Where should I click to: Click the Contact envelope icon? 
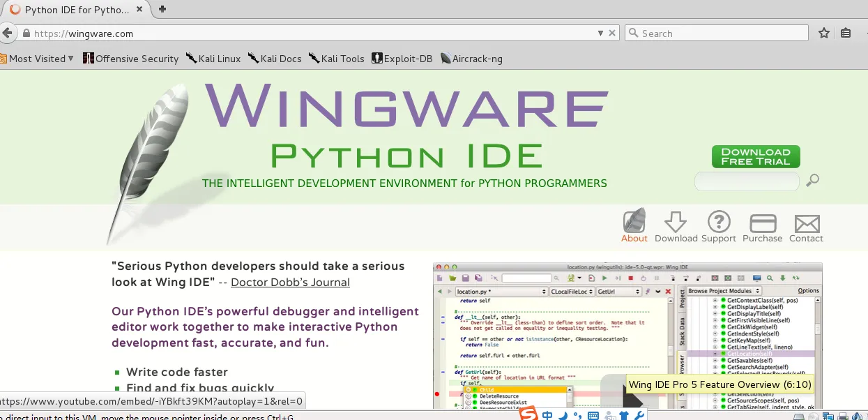tap(806, 223)
